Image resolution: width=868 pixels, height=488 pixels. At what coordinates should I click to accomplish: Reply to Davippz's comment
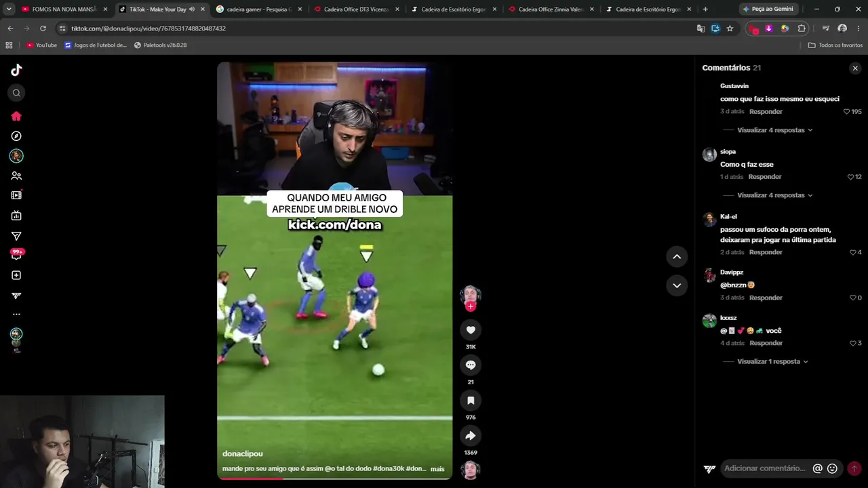[x=766, y=298]
